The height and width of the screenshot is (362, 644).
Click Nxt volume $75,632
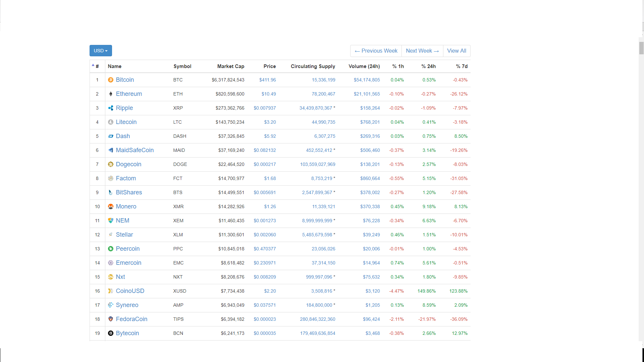click(x=371, y=277)
